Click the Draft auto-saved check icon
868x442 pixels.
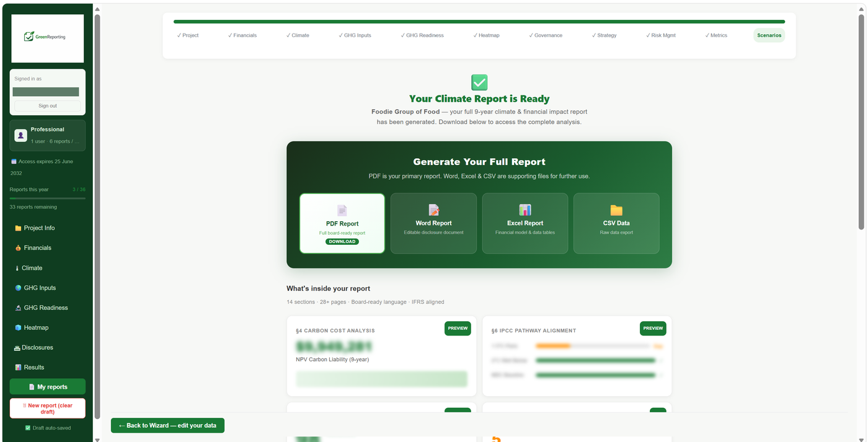[x=27, y=428]
